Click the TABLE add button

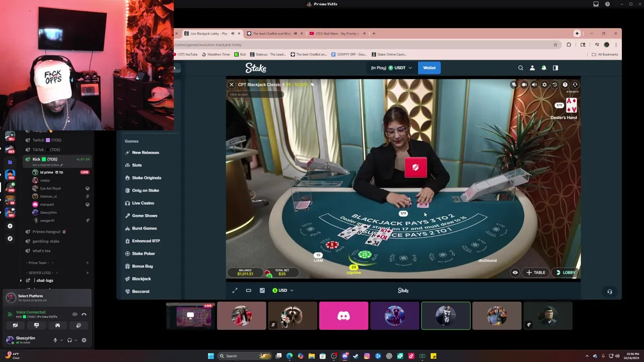(536, 273)
